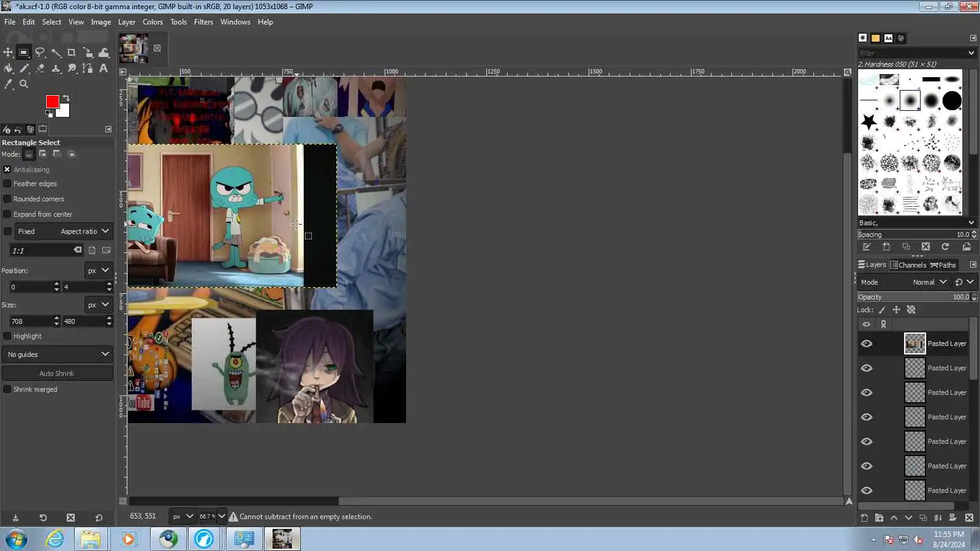Select the Bucket Fill tool
The image size is (980, 551).
8,69
